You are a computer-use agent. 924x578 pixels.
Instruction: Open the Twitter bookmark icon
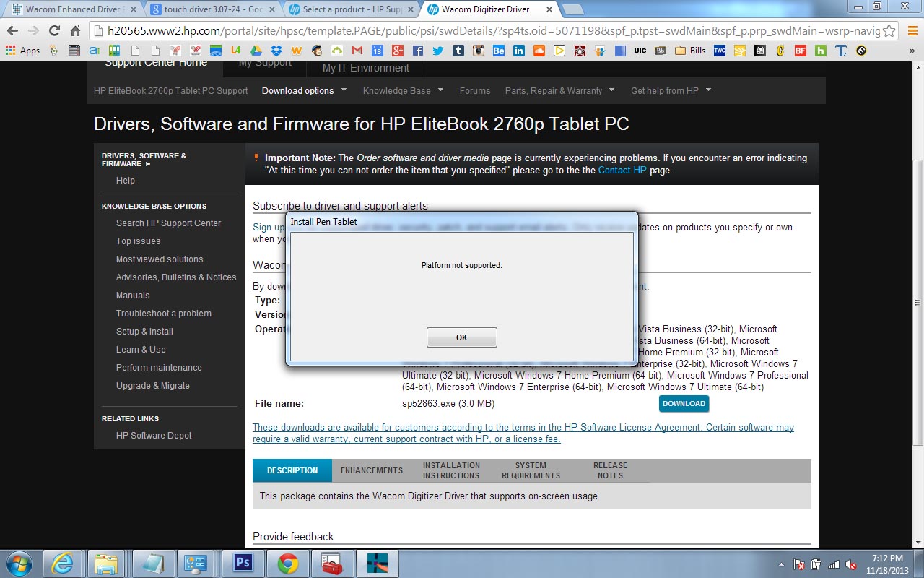438,51
